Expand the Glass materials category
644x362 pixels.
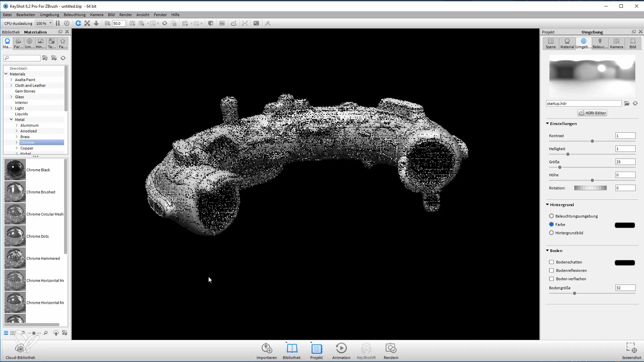(x=11, y=97)
